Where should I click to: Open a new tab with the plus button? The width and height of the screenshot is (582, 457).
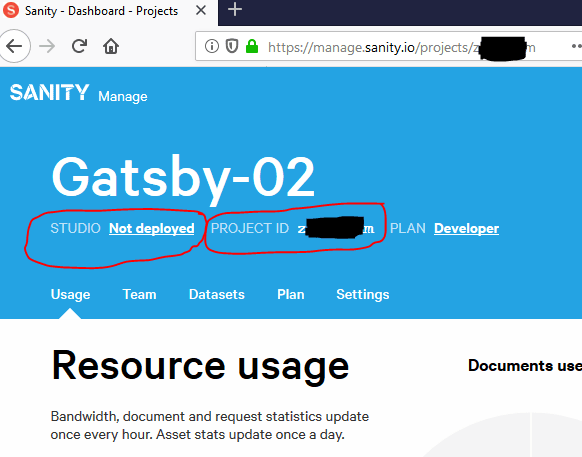235,10
